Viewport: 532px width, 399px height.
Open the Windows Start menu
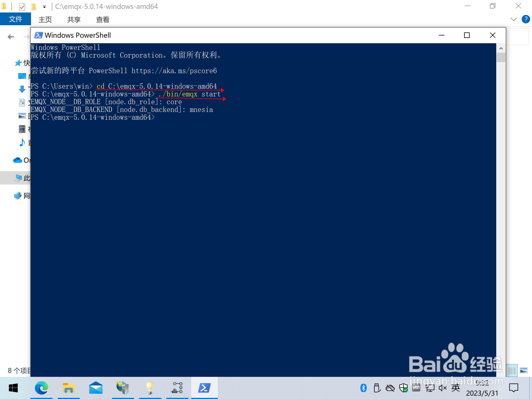(13, 388)
